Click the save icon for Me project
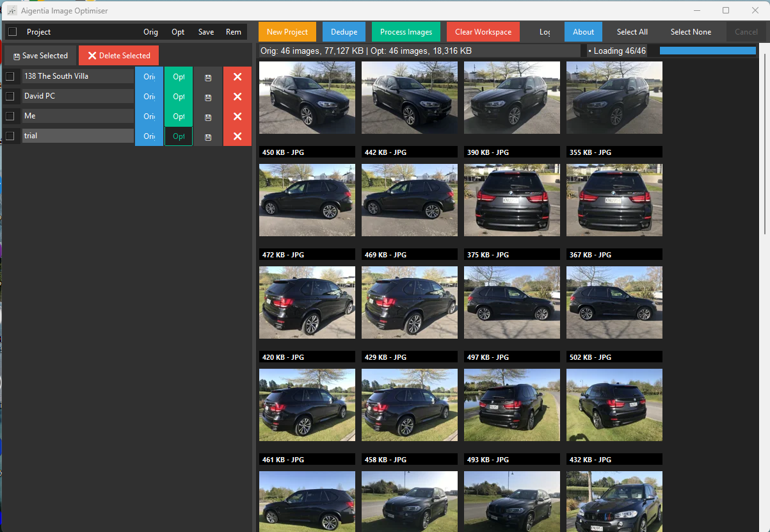 click(208, 117)
